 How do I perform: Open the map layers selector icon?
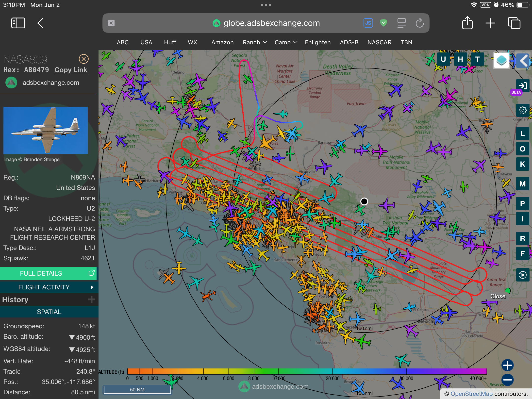501,60
